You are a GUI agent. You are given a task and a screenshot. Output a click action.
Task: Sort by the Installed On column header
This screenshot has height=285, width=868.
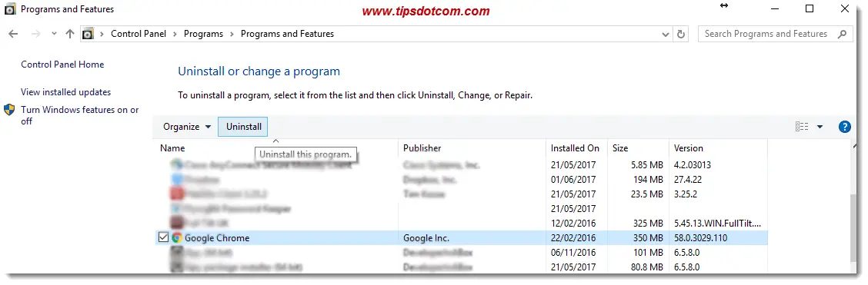[x=575, y=148]
